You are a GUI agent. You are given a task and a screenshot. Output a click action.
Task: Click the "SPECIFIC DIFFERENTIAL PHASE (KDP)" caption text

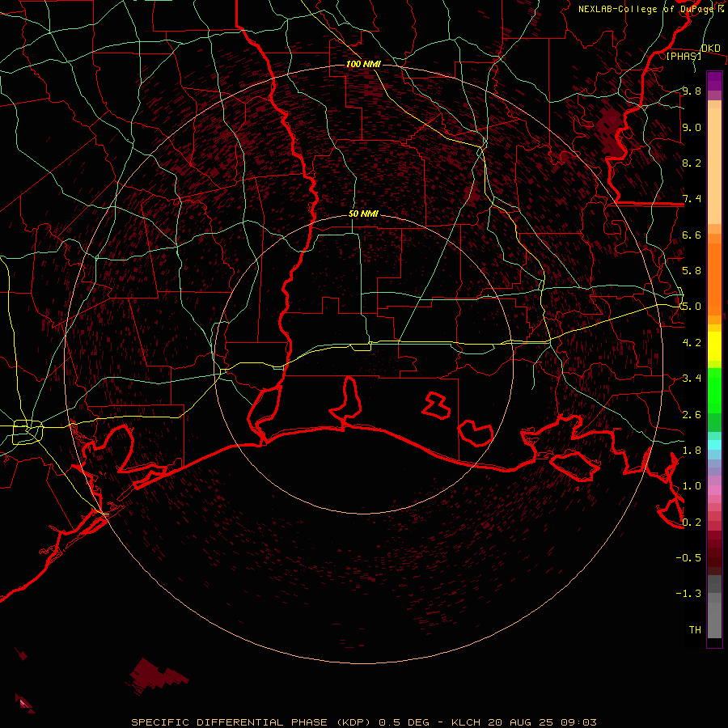251,722
